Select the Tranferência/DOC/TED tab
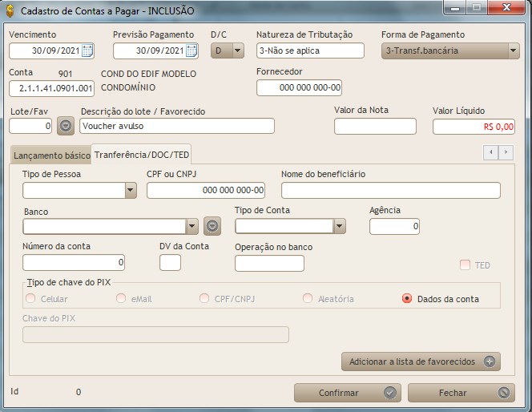This screenshot has height=412, width=532. 141,153
